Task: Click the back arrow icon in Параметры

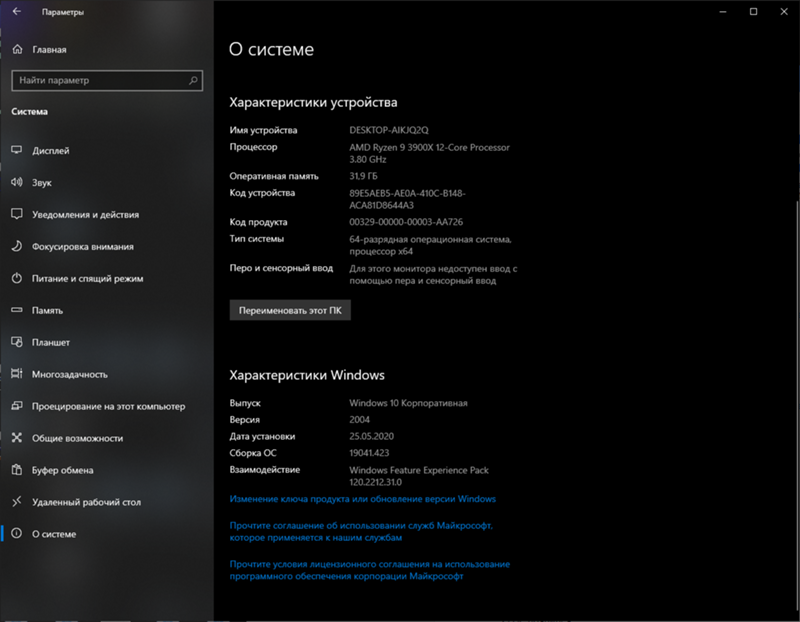Action: [17, 11]
